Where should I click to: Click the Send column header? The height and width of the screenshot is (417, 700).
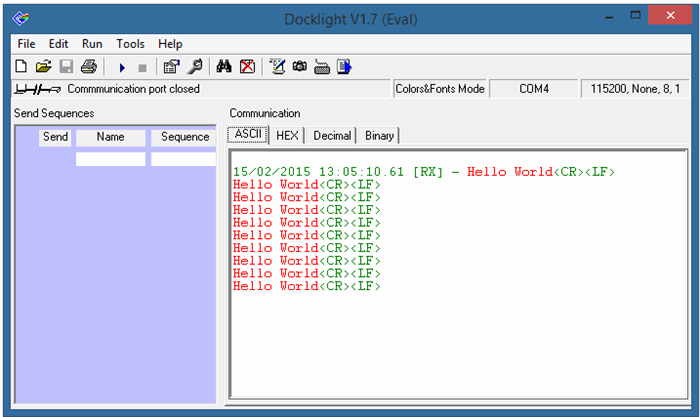tap(55, 137)
